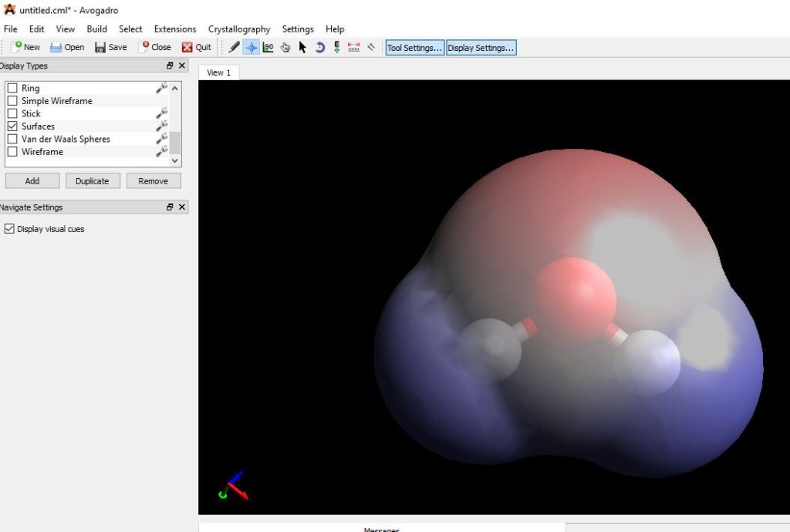Image resolution: width=790 pixels, height=532 pixels.
Task: Enable Van der Waals Spheres display
Action: pos(12,140)
